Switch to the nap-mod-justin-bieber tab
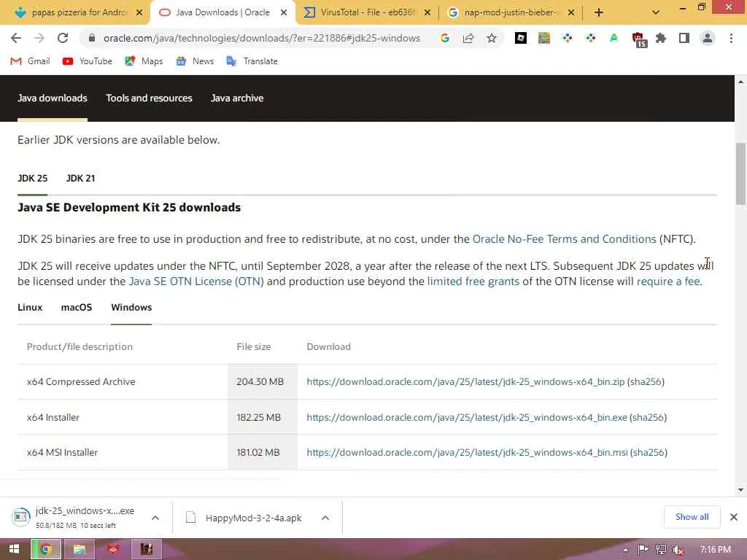The image size is (747, 560). click(x=508, y=12)
